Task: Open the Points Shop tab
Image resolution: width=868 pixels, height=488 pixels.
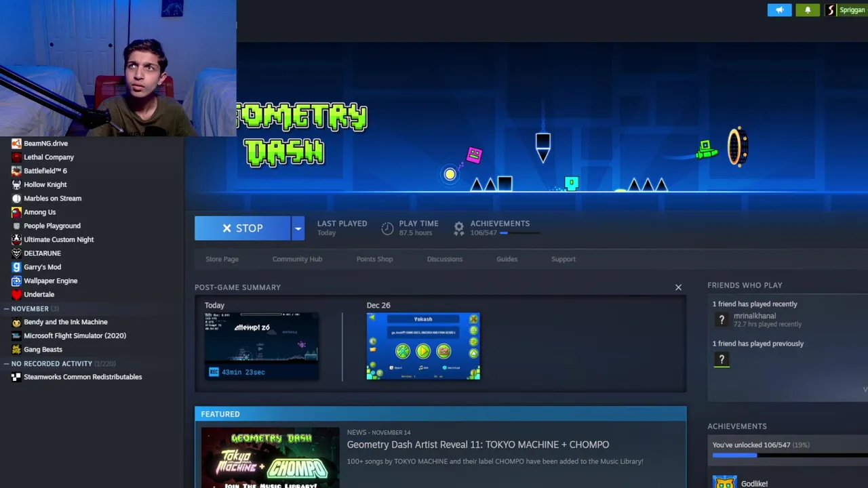Action: click(374, 259)
